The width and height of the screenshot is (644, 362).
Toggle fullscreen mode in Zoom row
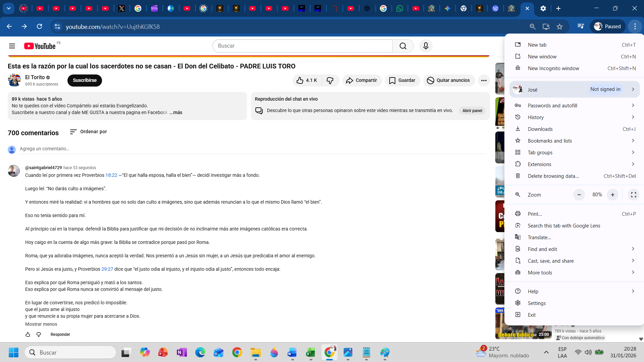click(x=633, y=195)
